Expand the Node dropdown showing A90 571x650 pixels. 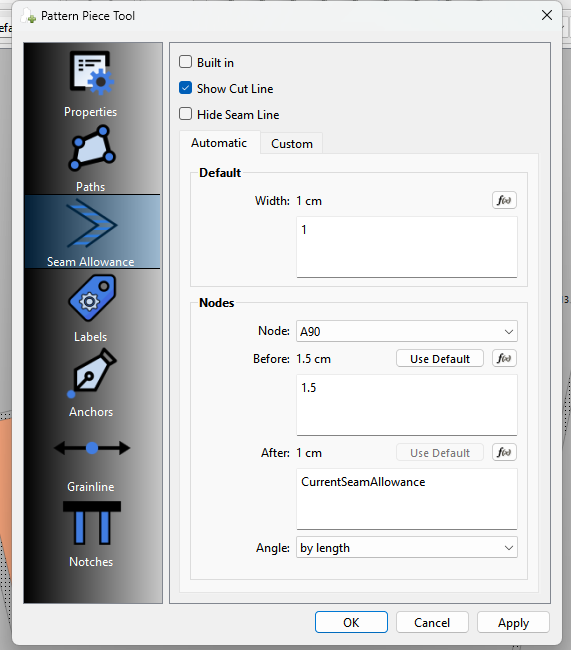[x=407, y=331]
